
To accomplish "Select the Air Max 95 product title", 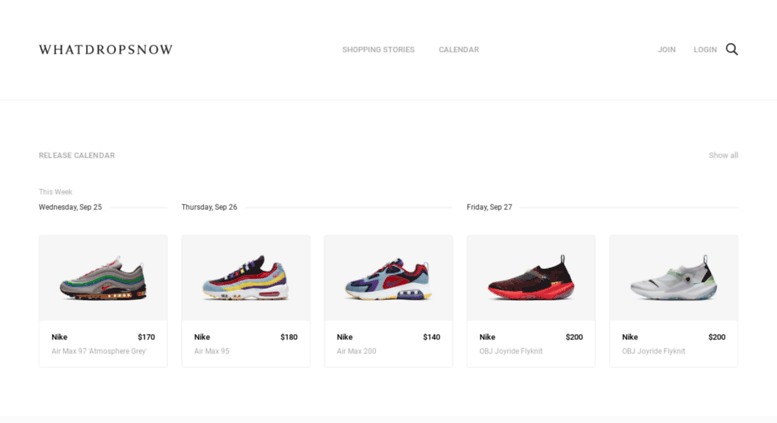I will coord(212,351).
